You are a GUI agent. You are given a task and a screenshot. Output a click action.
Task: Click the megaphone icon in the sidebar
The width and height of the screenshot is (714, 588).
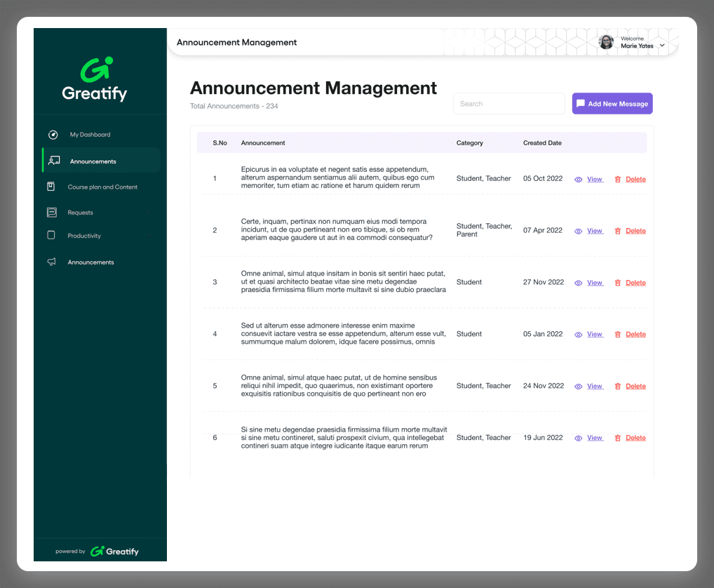[x=51, y=262]
